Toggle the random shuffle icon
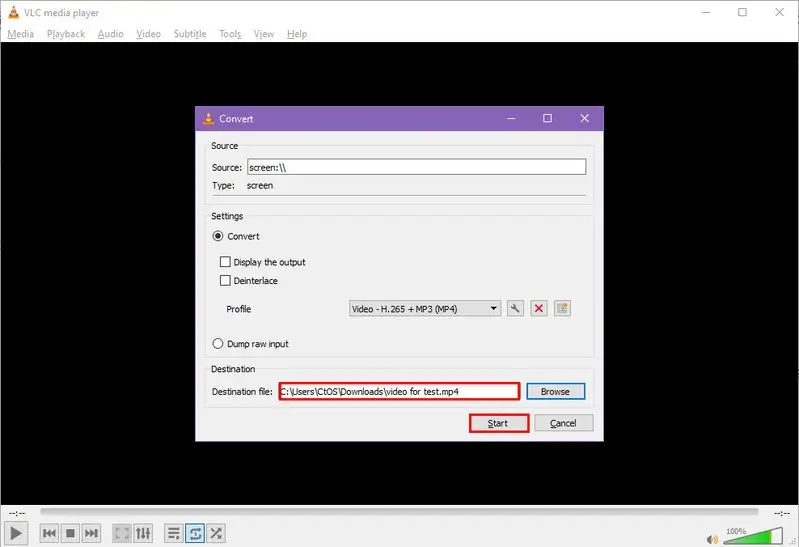 coord(216,533)
